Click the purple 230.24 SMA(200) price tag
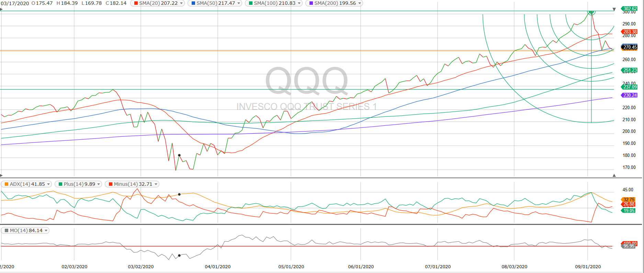The image size is (644, 273). (x=630, y=95)
